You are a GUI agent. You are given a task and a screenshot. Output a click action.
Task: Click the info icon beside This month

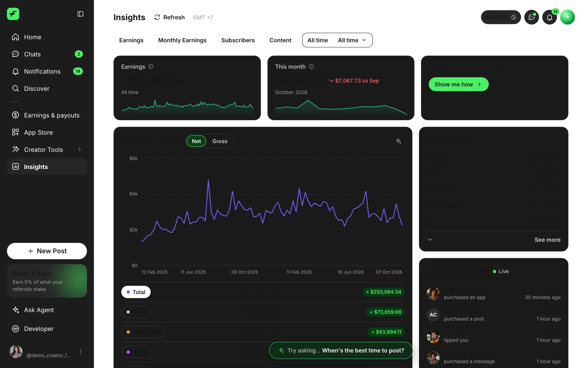tap(311, 67)
